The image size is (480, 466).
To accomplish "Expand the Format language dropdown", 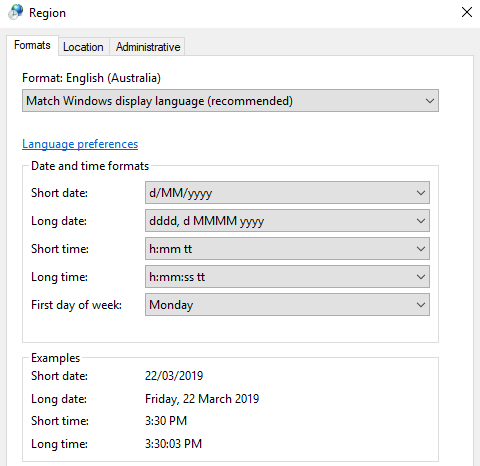I will pyautogui.click(x=230, y=101).
